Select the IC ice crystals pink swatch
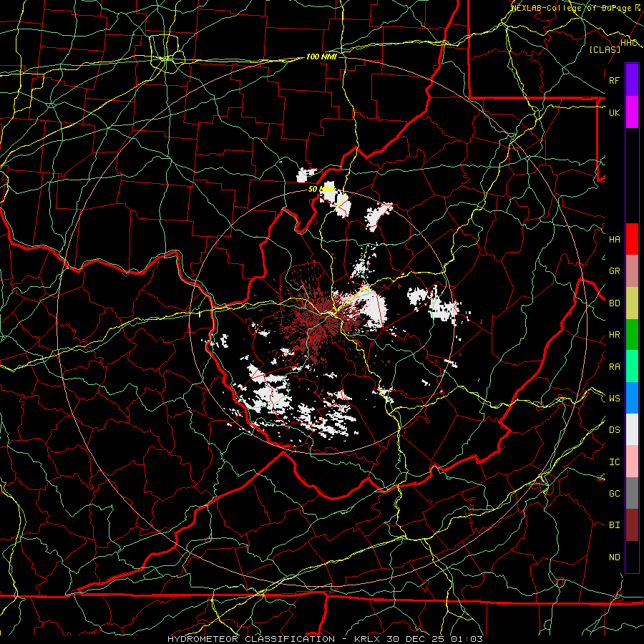 [632, 462]
